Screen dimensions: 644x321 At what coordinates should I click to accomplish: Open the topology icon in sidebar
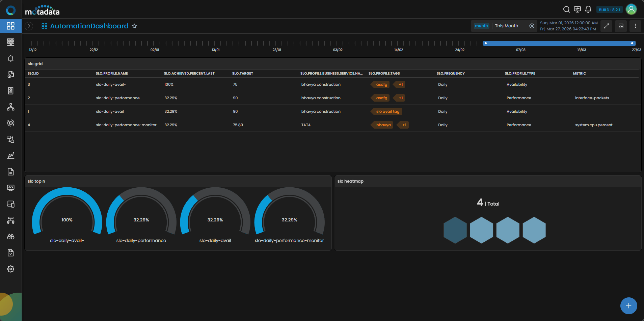(11, 107)
